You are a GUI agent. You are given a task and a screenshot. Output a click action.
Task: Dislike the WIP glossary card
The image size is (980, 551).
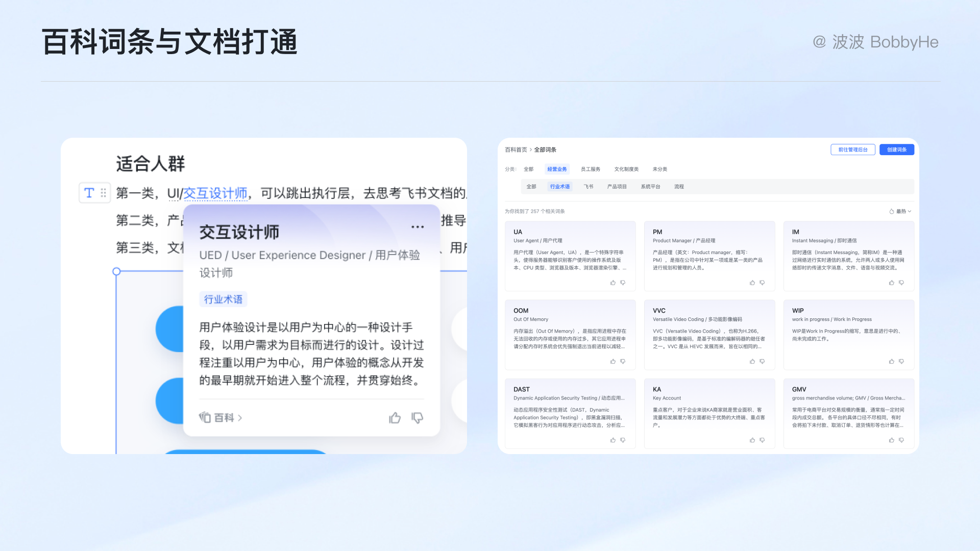[x=901, y=361]
